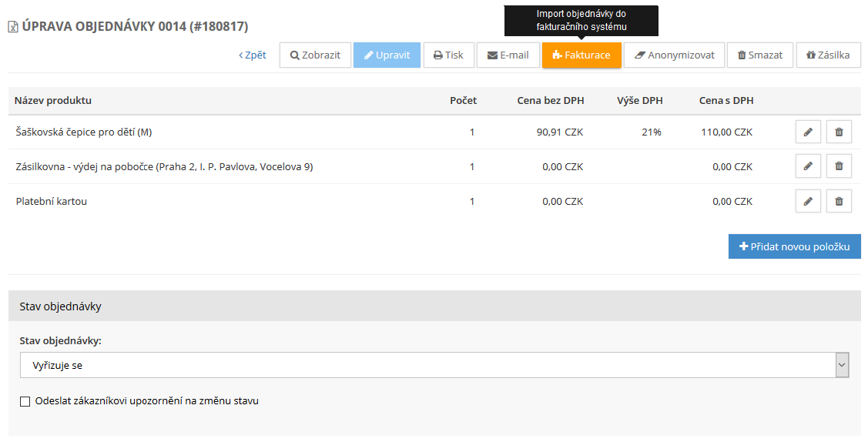Click the Název produktu column header
This screenshot has height=442, width=868.
[x=53, y=101]
